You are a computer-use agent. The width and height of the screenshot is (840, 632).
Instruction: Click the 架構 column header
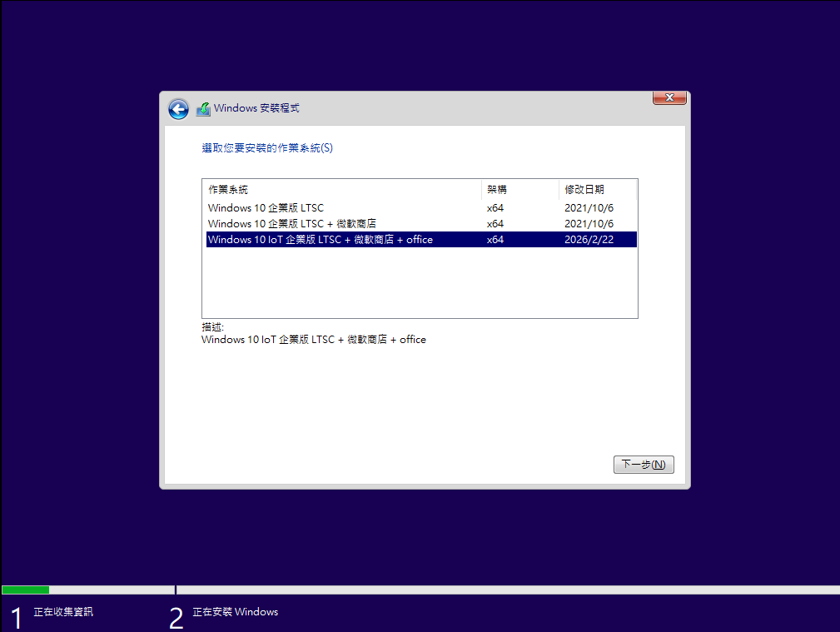(x=519, y=189)
